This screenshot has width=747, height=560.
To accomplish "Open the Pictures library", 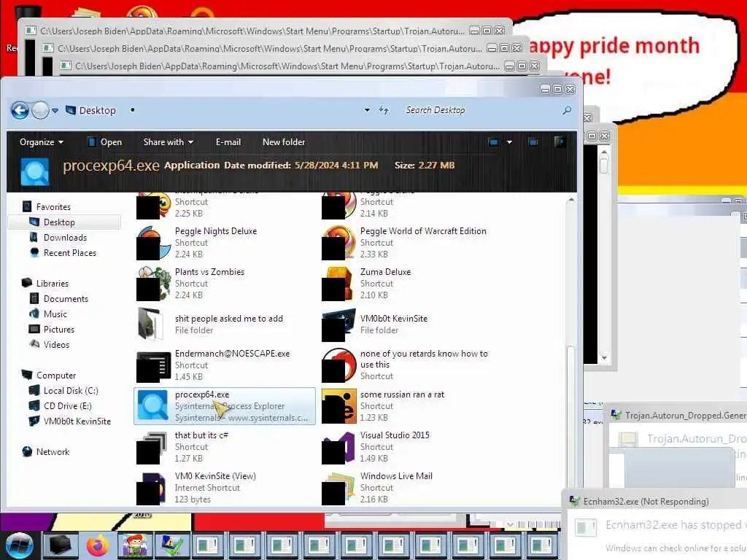I will [x=52, y=329].
